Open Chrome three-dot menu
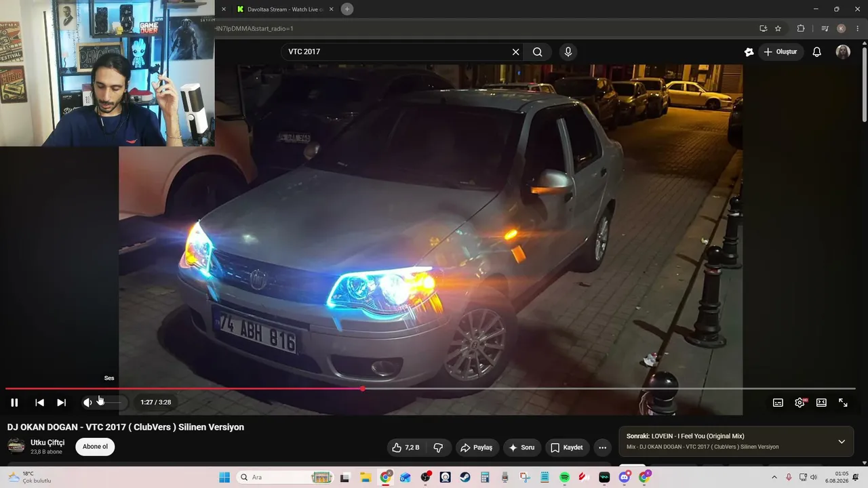The image size is (868, 488). coord(858,28)
